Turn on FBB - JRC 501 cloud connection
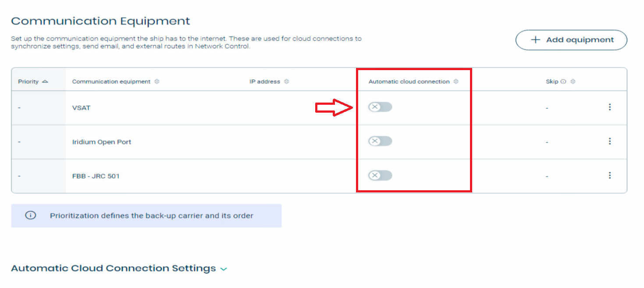Image resolution: width=644 pixels, height=288 pixels. pos(380,175)
